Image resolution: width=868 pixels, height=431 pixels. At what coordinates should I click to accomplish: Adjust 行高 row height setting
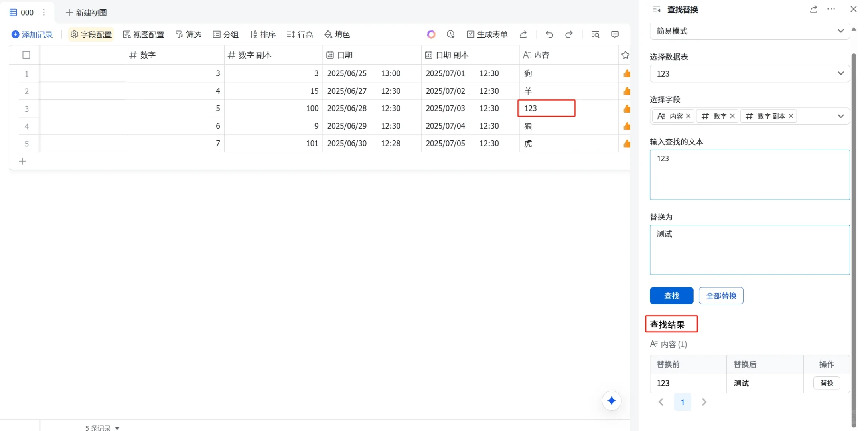coord(299,34)
